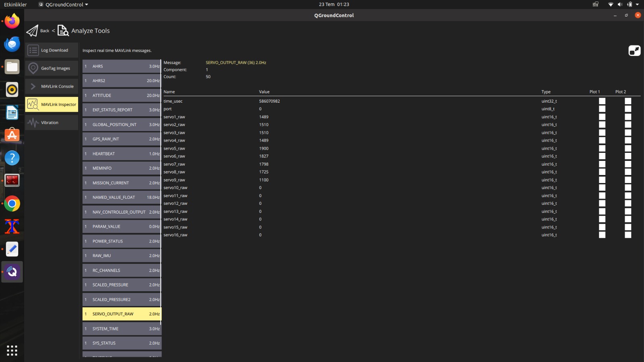Screen dimensions: 644x362
Task: Click the Analyze Tools document-search icon
Action: click(x=63, y=31)
